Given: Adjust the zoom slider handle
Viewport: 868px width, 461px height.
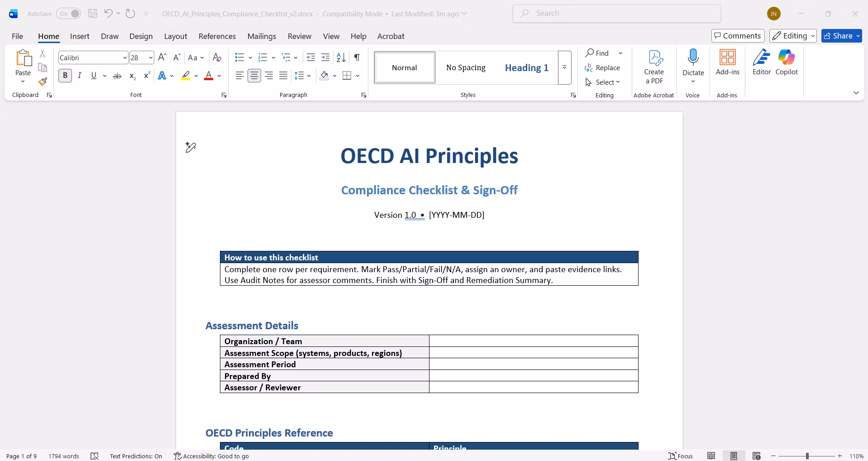Looking at the screenshot, I should pyautogui.click(x=807, y=456).
